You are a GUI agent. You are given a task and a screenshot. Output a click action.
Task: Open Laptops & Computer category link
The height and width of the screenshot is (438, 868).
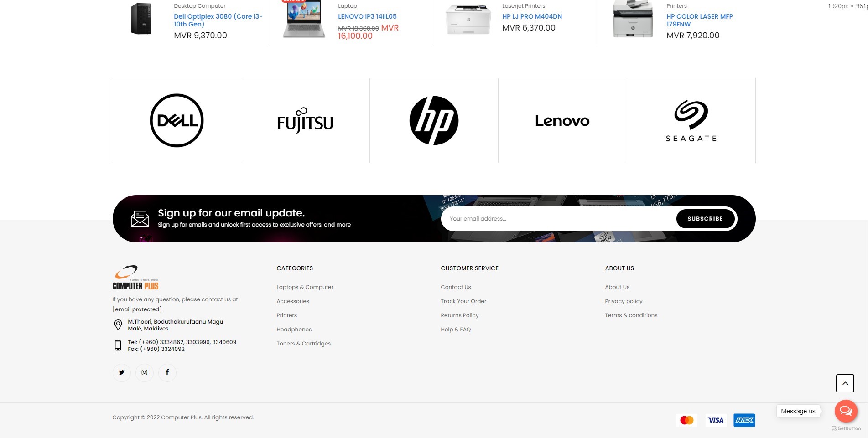click(x=305, y=287)
